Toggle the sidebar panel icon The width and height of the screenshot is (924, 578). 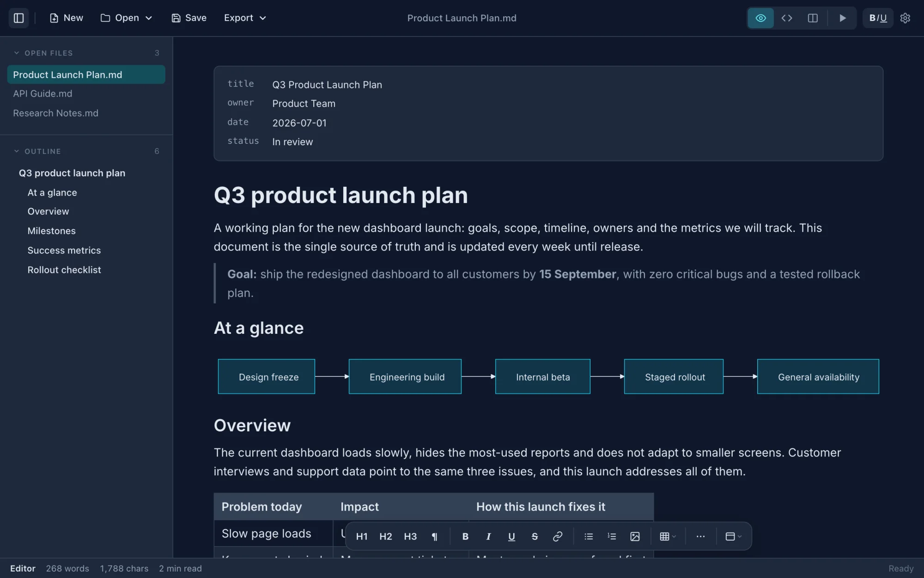click(x=19, y=18)
